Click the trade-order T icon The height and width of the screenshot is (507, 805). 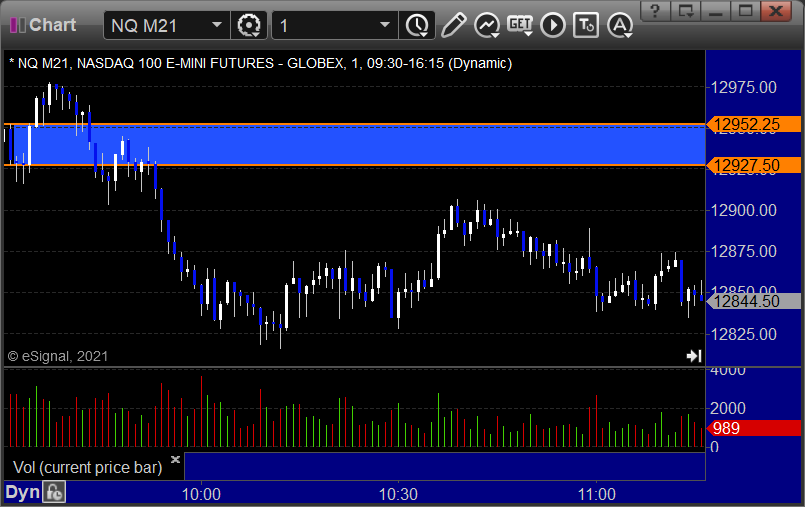[586, 25]
